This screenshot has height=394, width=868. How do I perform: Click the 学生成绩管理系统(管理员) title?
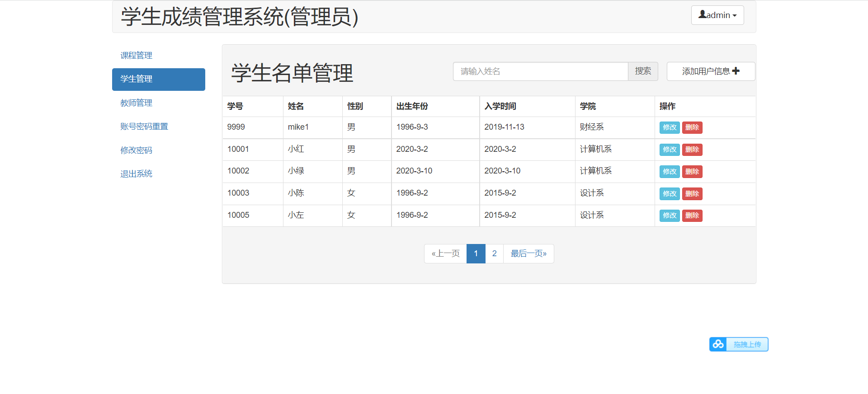(x=240, y=17)
